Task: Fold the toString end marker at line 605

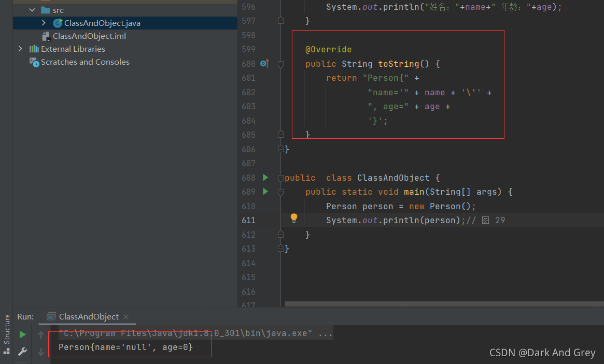Action: click(x=281, y=135)
